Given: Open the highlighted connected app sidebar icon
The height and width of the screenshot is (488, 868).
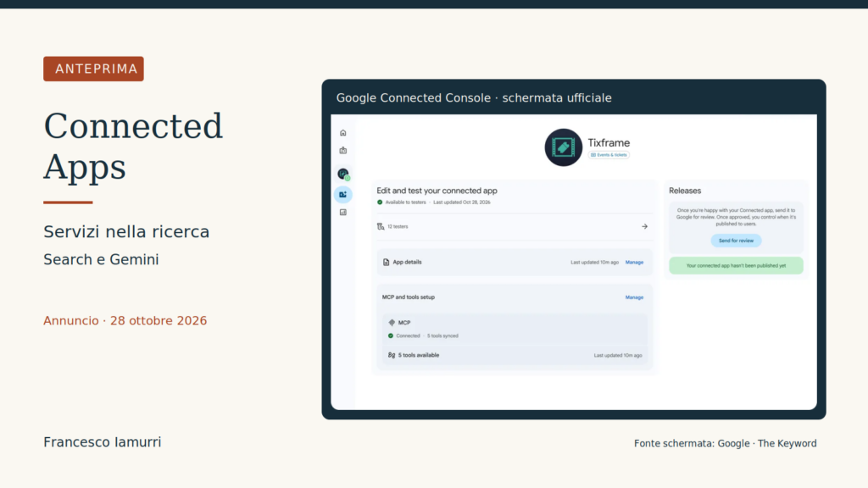Looking at the screenshot, I should point(342,195).
